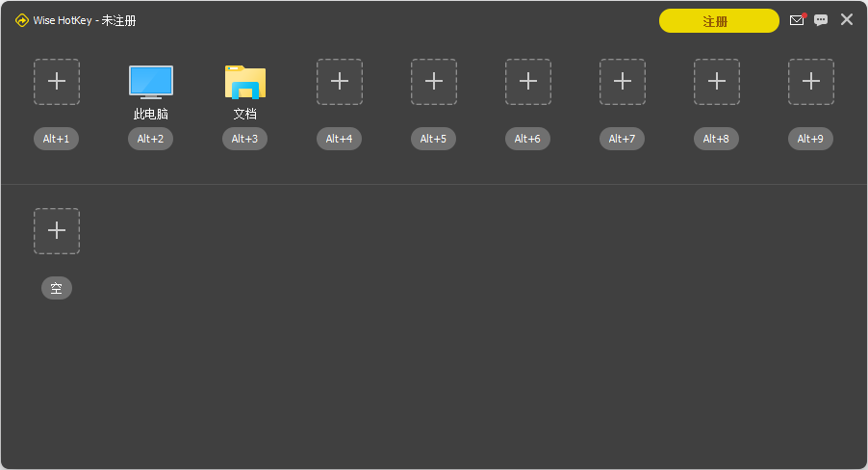Viewport: 868px width, 470px height.
Task: Click the yellow 注册 register button
Action: [x=719, y=21]
